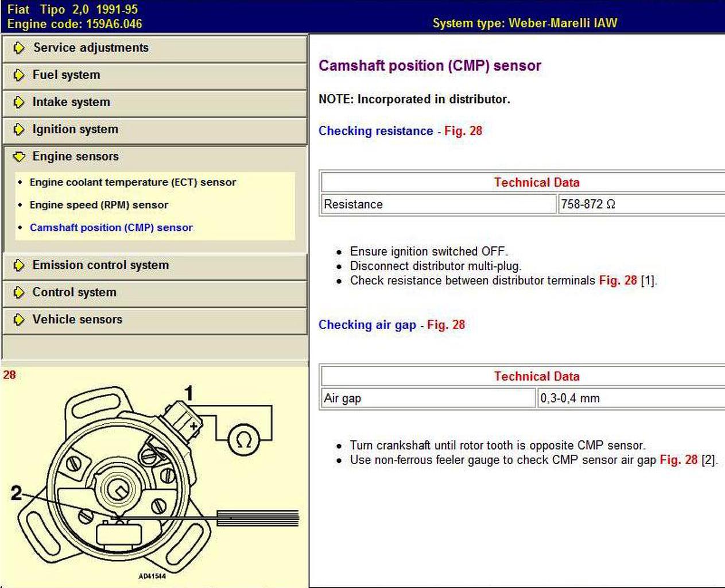The image size is (725, 588).
Task: Click Ensure ignition switched OFF step
Action: coord(429,252)
